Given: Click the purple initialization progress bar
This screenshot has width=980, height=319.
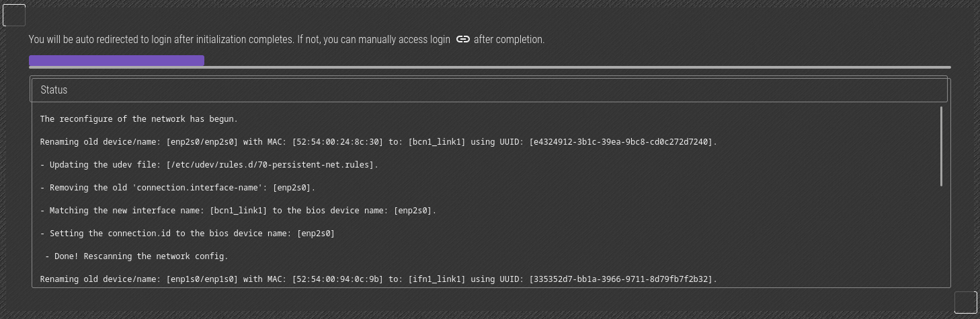Looking at the screenshot, I should (x=116, y=61).
